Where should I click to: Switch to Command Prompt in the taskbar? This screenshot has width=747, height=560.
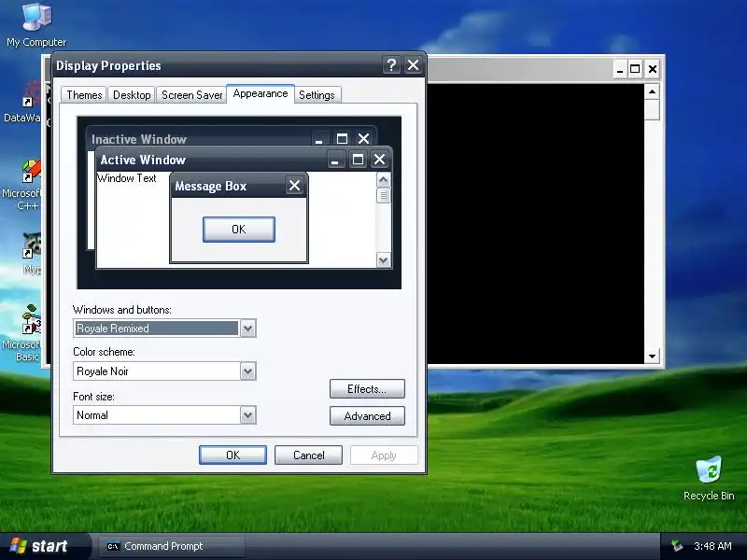click(x=172, y=546)
